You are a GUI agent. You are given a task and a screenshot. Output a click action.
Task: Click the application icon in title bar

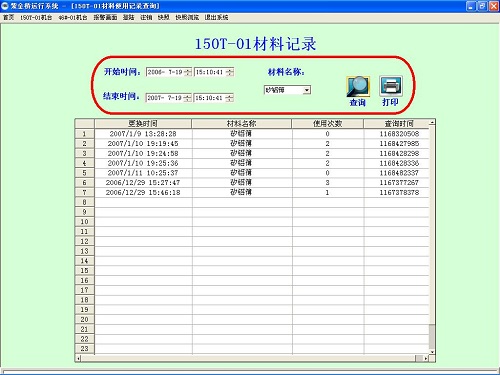pyautogui.click(x=5, y=6)
